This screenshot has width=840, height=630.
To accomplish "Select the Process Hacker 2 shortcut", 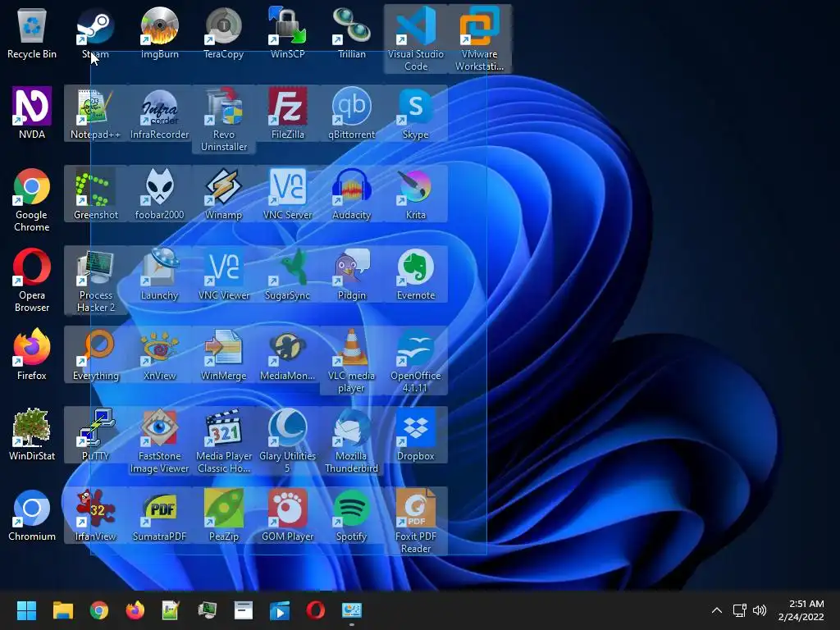I will tap(95, 280).
